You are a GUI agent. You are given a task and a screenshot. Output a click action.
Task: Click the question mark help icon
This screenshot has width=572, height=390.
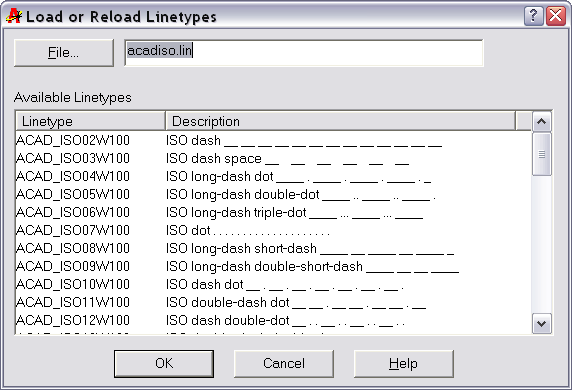pyautogui.click(x=533, y=16)
